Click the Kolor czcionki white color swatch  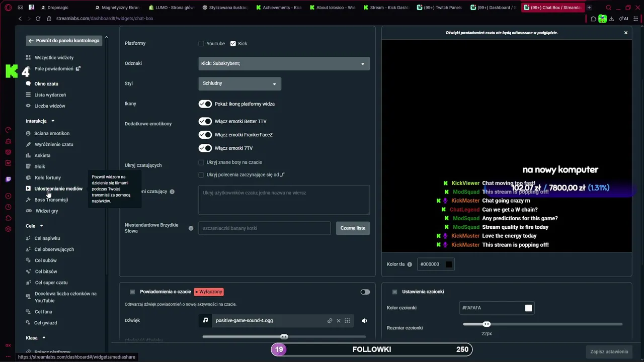[528, 308]
